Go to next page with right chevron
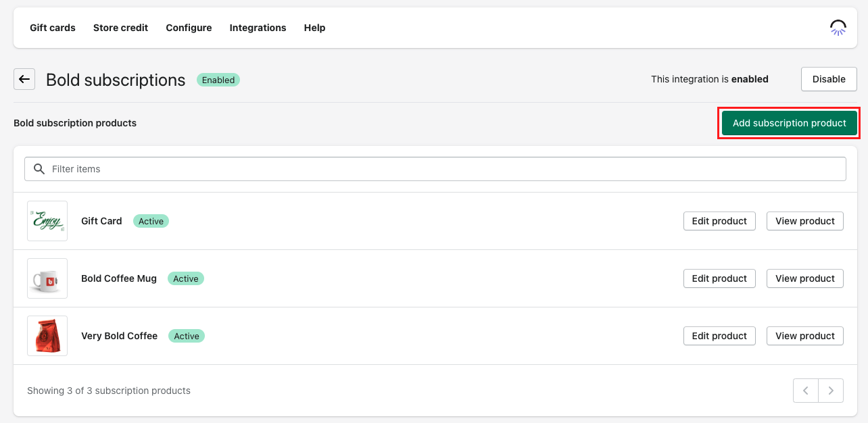 (x=831, y=391)
